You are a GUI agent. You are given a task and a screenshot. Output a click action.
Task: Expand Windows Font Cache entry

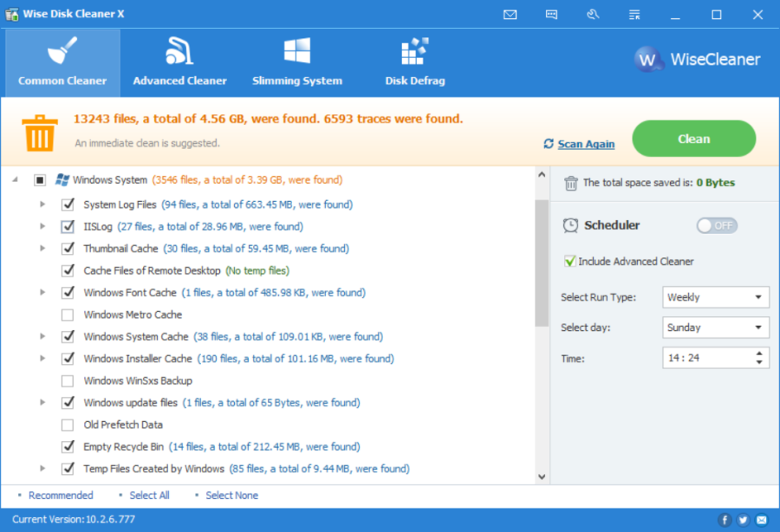42,292
